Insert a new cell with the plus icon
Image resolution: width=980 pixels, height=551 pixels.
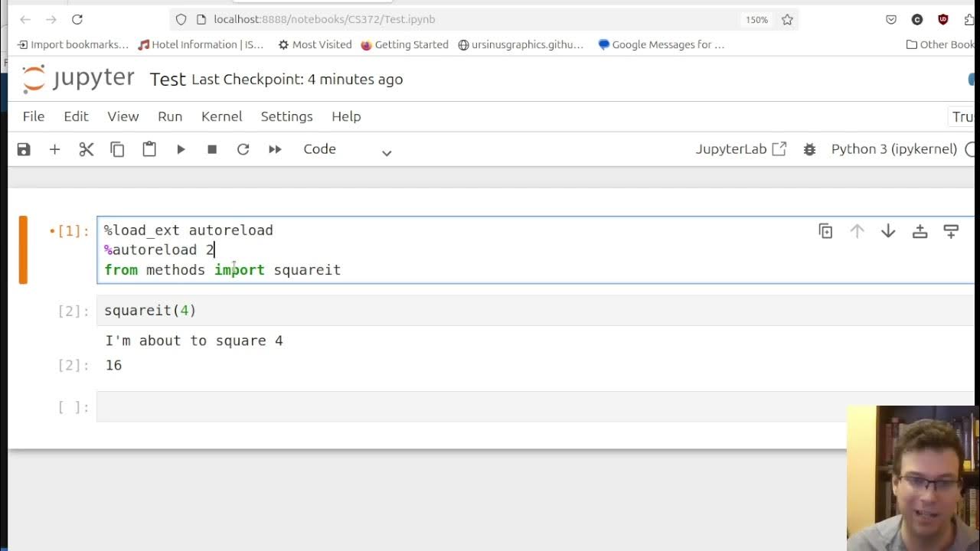click(54, 149)
